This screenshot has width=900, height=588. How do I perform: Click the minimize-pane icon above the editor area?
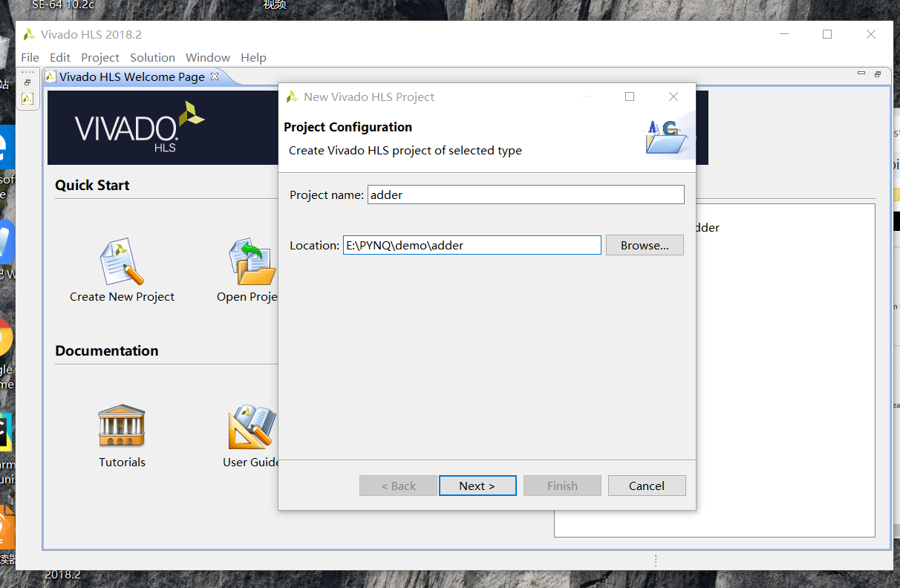(861, 73)
